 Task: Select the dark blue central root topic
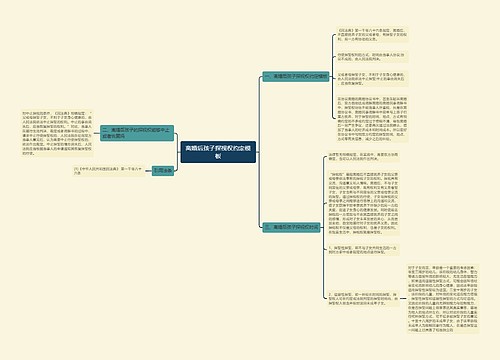[218, 152]
